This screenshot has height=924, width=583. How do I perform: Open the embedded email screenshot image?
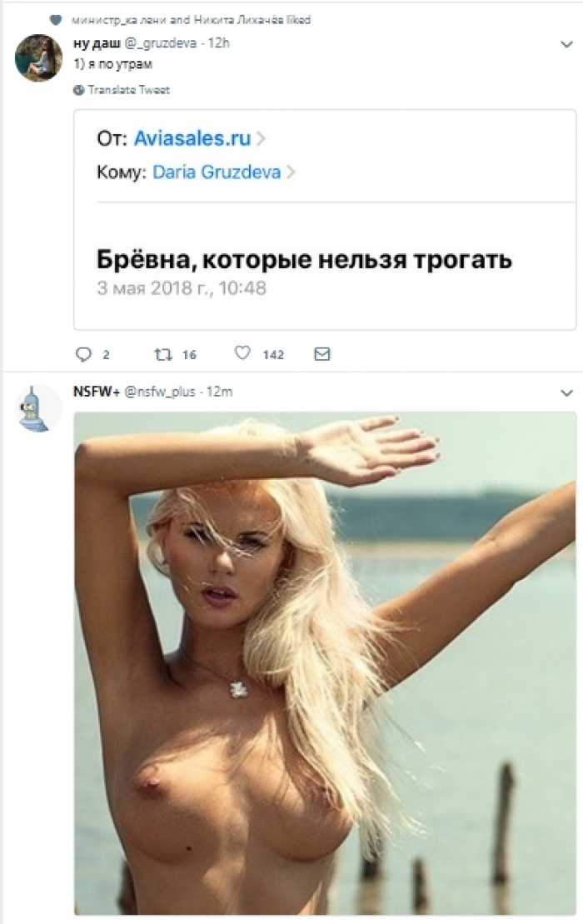[325, 220]
